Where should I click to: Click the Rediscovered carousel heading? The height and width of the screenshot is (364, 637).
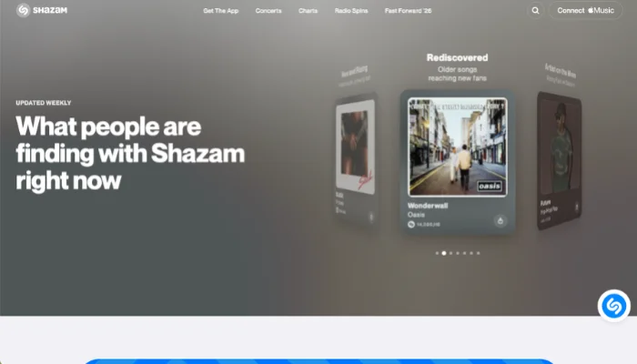(457, 57)
